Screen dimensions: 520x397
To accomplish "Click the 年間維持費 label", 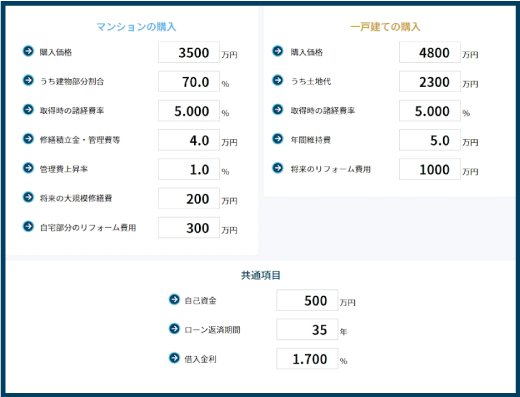I will [x=311, y=140].
